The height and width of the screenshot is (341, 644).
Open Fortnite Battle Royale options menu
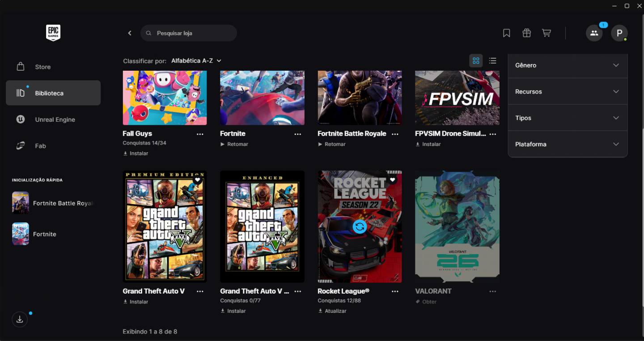(x=395, y=134)
